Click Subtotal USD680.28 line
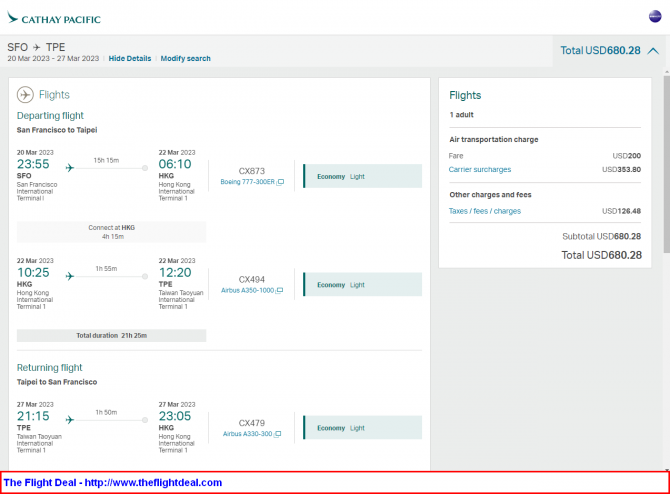The image size is (670, 494). [601, 236]
